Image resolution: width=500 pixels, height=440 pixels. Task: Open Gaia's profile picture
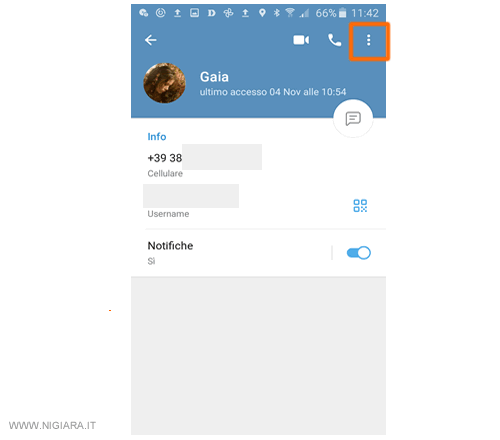point(164,83)
